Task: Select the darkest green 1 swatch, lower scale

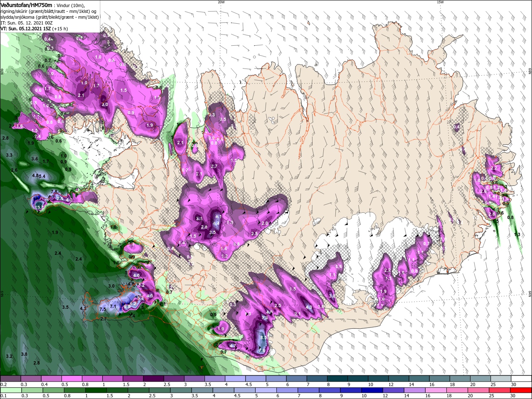Action: (x=96, y=390)
